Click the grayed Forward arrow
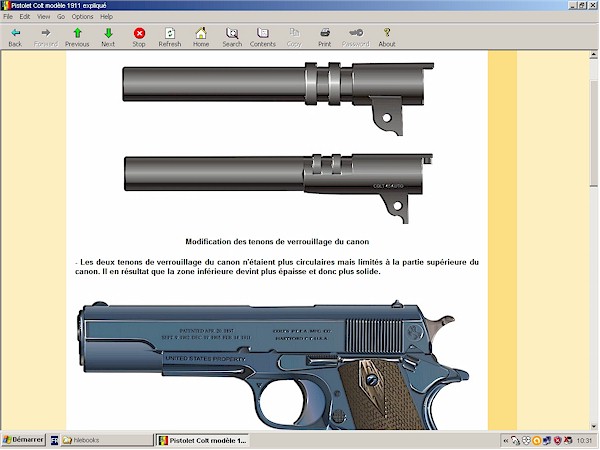The height and width of the screenshot is (450, 600). tap(46, 33)
